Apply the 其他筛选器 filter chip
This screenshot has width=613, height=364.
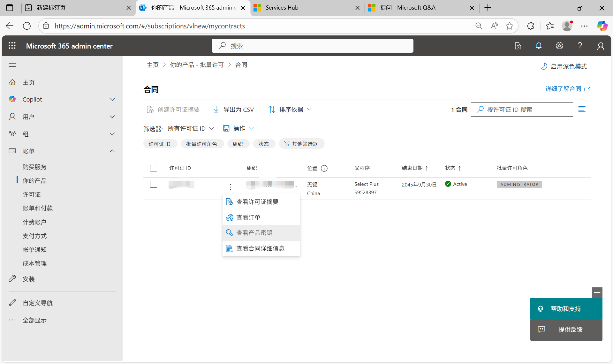tap(301, 144)
